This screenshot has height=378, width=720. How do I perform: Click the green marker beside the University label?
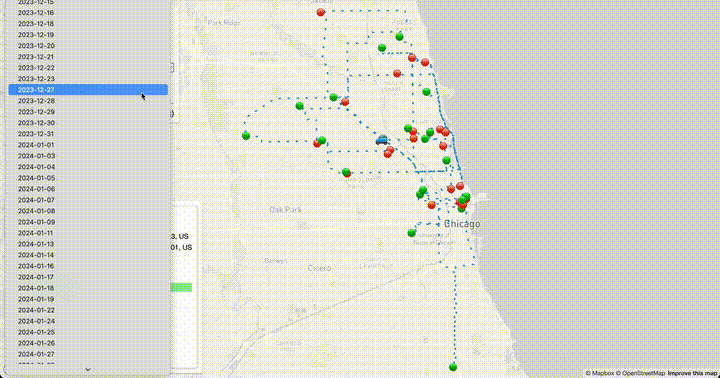click(x=411, y=233)
